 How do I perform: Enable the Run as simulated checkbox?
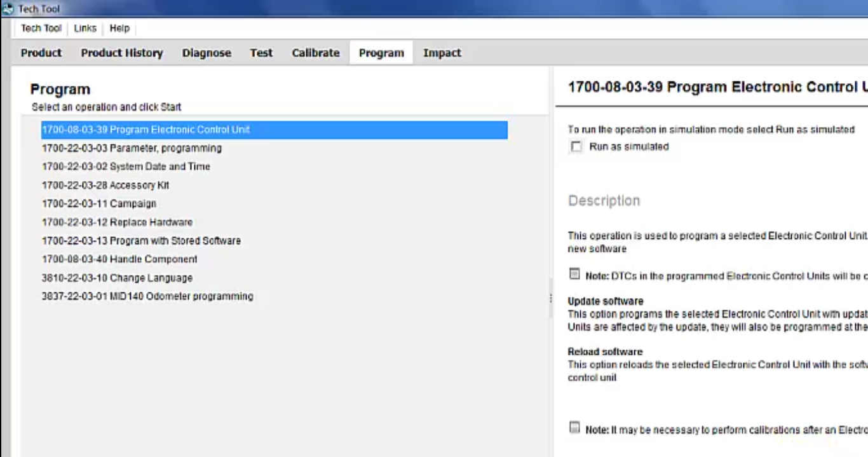tap(576, 146)
